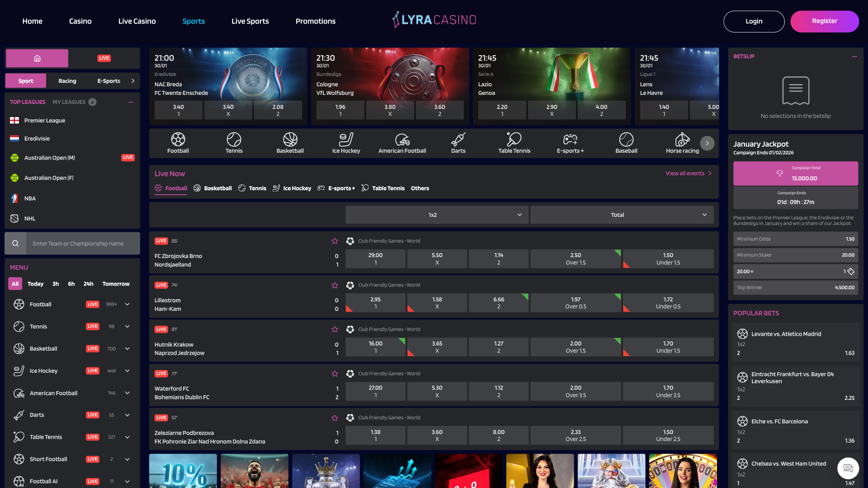Expand the Total market dropdown

(x=622, y=215)
